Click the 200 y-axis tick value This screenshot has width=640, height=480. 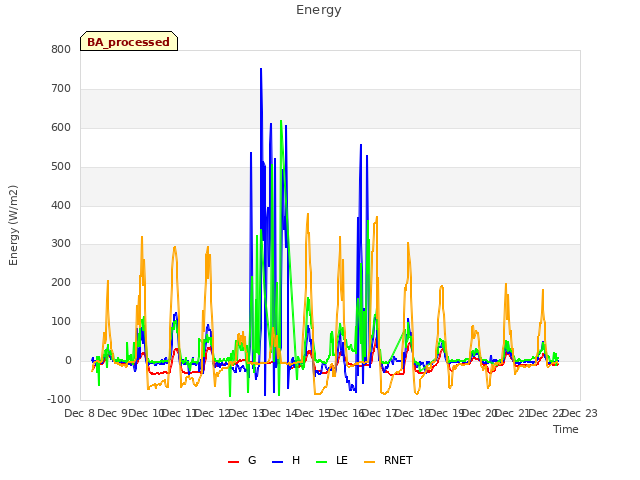click(61, 282)
